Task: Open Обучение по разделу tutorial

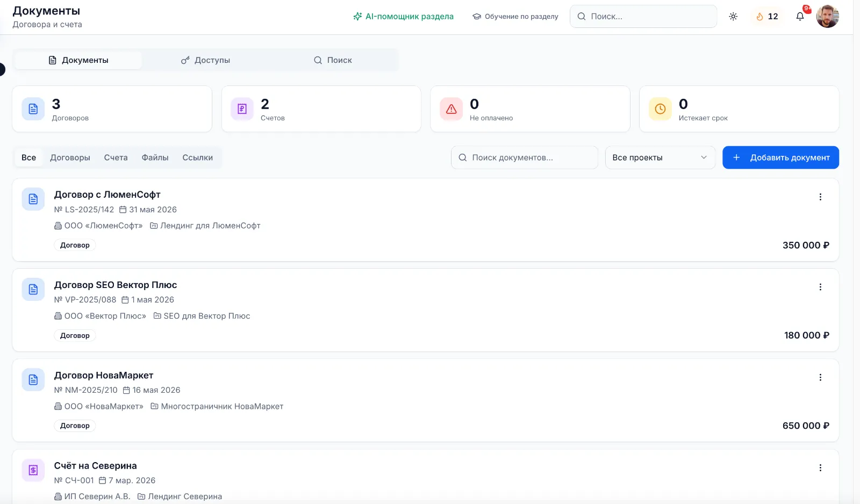Action: click(515, 17)
